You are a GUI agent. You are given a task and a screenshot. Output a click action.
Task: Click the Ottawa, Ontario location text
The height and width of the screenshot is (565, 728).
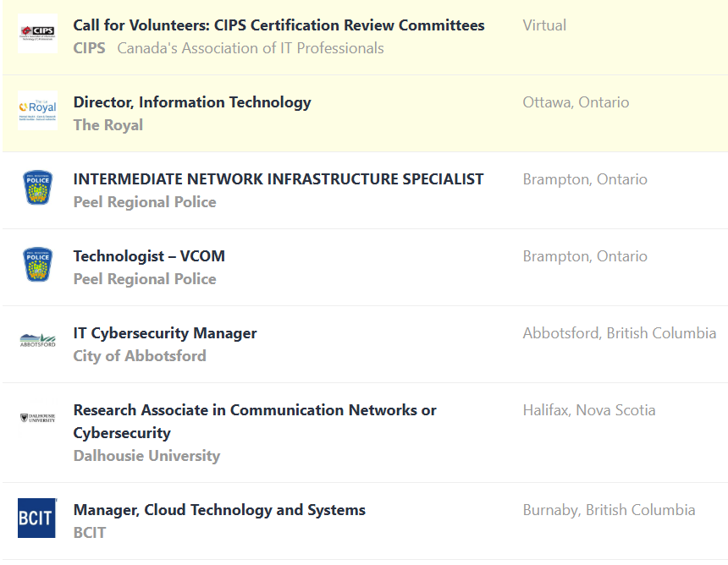(576, 102)
